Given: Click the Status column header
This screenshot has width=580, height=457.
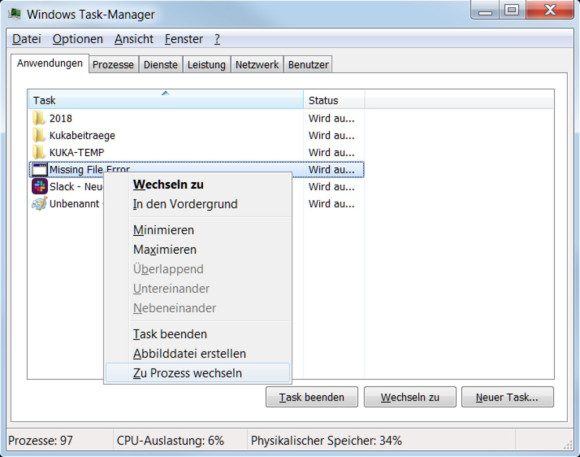Looking at the screenshot, I should click(334, 100).
